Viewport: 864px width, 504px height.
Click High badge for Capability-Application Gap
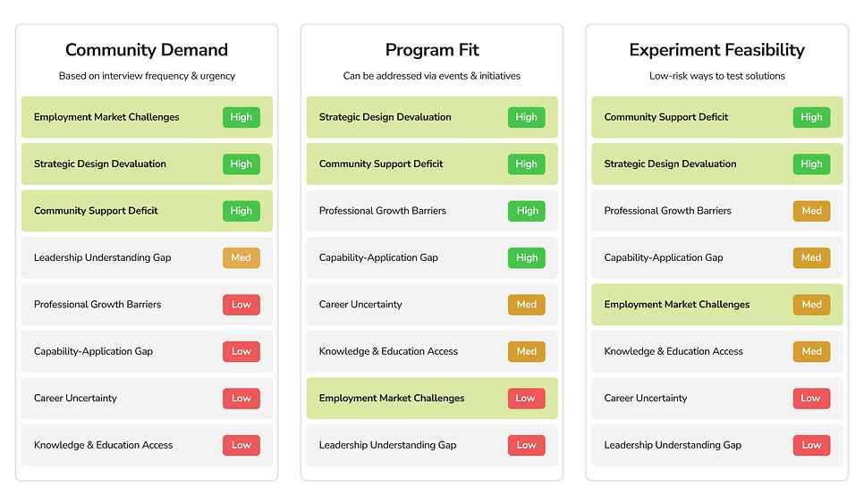(527, 257)
